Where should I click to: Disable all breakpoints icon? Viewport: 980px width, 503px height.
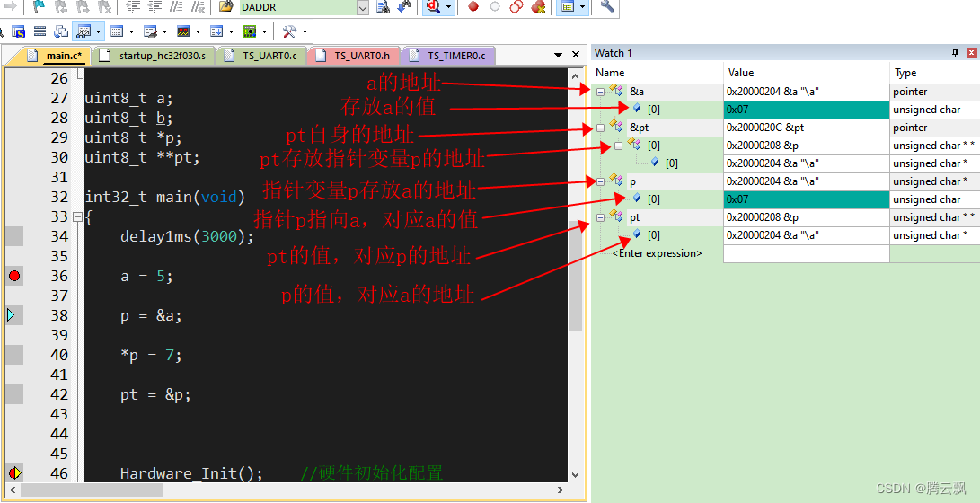(x=516, y=7)
